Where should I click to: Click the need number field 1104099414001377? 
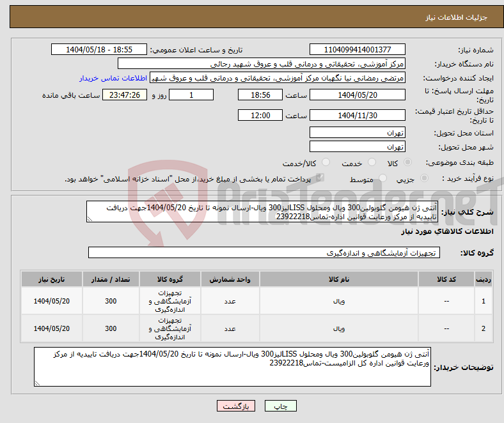tap(357, 49)
